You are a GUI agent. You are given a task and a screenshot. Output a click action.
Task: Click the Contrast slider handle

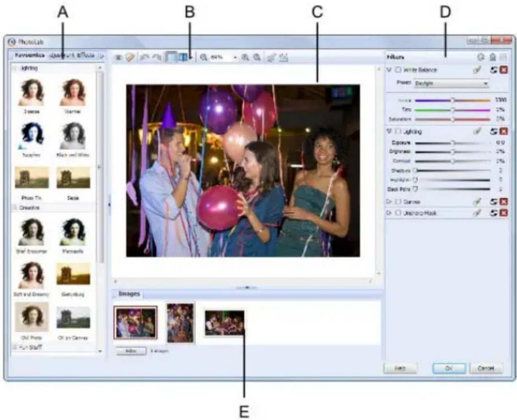pyautogui.click(x=453, y=162)
